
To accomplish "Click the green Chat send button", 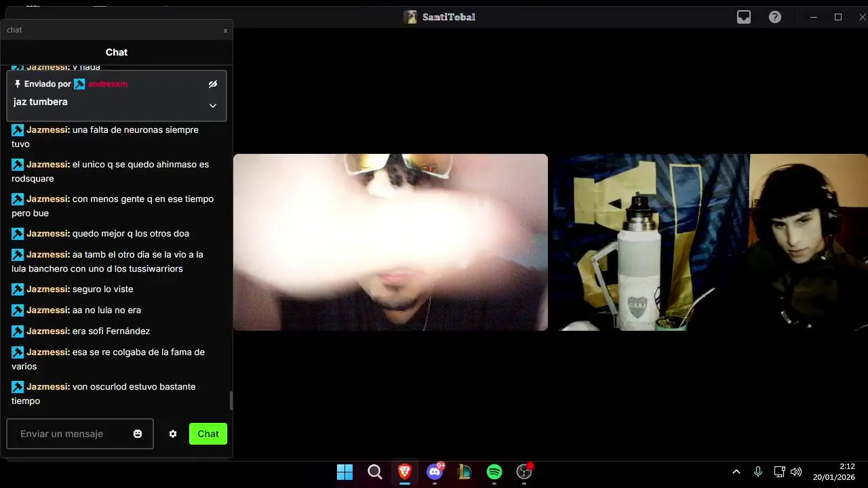I will coord(208,434).
